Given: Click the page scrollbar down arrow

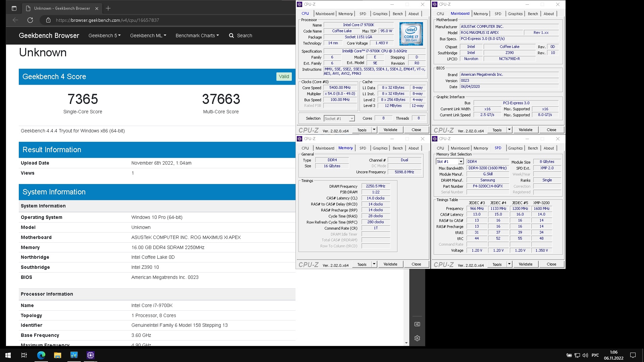Looking at the screenshot, I should [x=406, y=343].
